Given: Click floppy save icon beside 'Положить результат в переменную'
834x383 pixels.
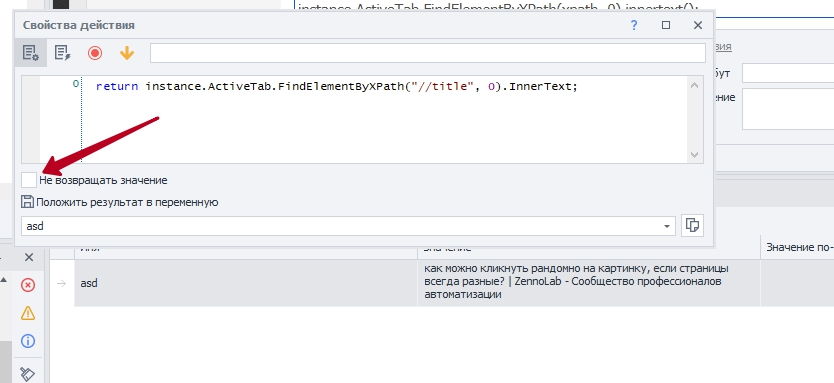Looking at the screenshot, I should [x=28, y=202].
